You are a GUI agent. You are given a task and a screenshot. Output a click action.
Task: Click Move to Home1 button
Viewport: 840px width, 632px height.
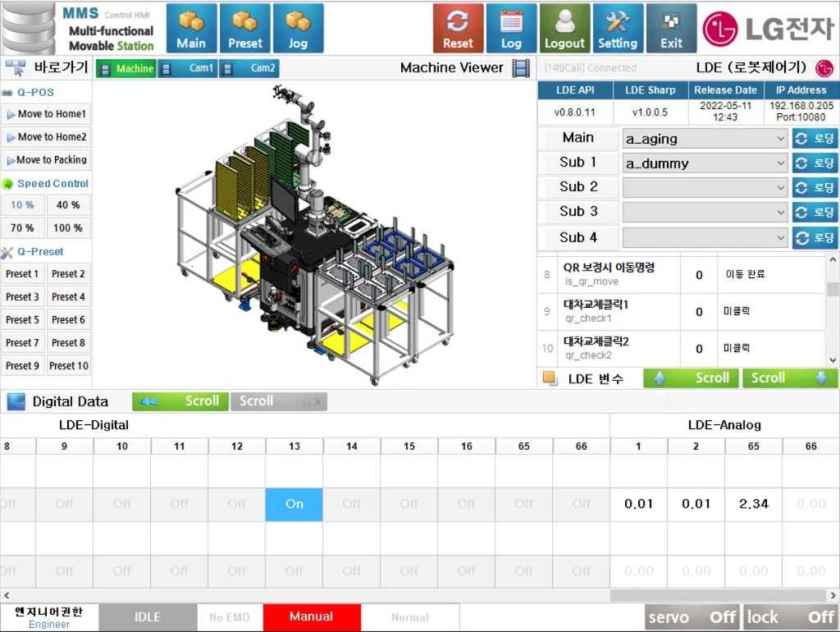click(x=46, y=114)
